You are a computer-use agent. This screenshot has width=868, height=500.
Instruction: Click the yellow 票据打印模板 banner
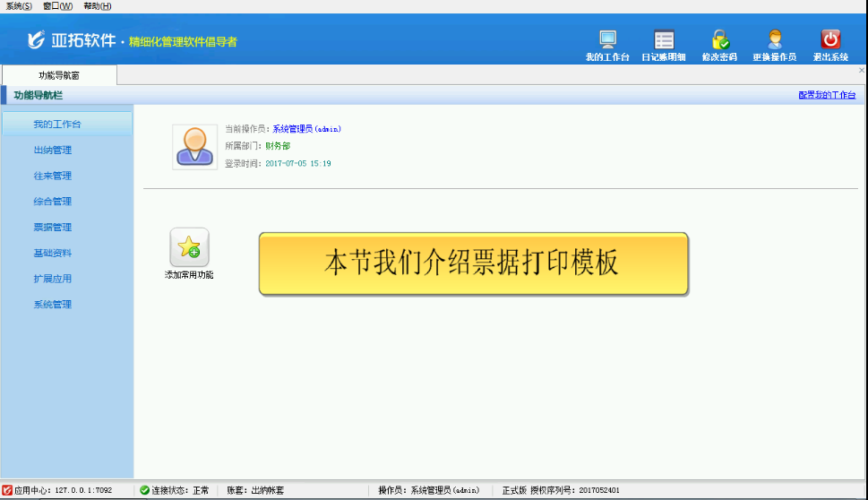(473, 264)
